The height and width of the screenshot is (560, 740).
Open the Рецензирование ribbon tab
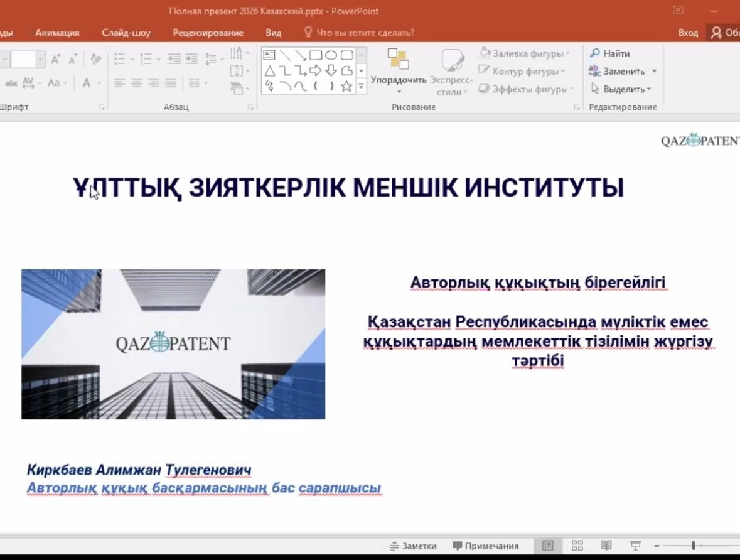[208, 33]
